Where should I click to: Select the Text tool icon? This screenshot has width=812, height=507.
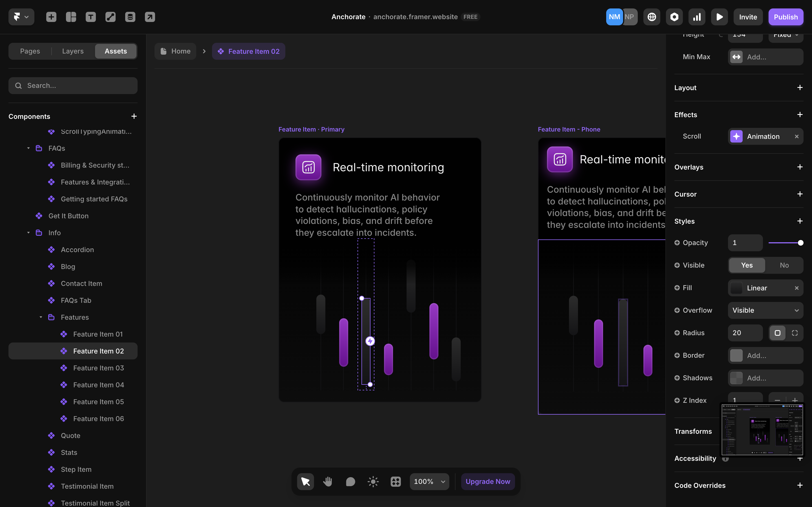pos(91,17)
